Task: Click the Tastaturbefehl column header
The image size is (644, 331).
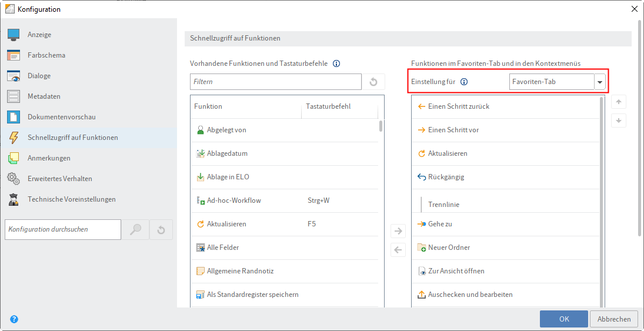Action: [339, 106]
